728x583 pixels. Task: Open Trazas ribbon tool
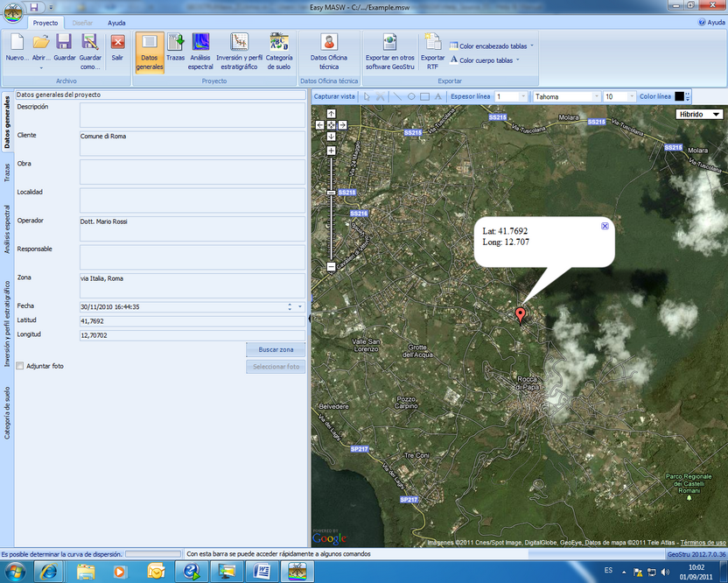coord(176,48)
